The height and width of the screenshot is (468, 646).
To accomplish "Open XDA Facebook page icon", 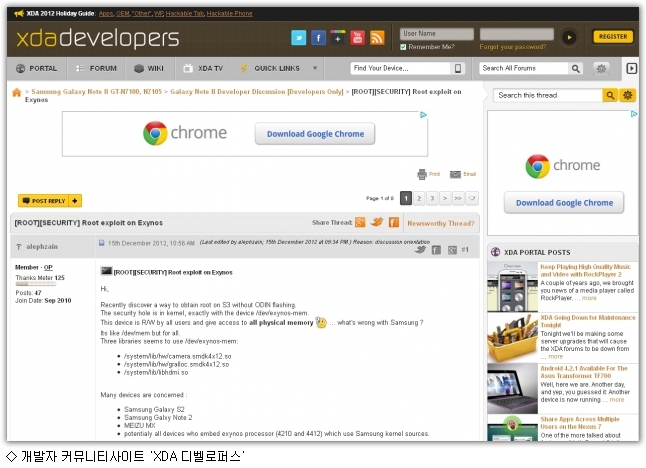I will (x=318, y=38).
